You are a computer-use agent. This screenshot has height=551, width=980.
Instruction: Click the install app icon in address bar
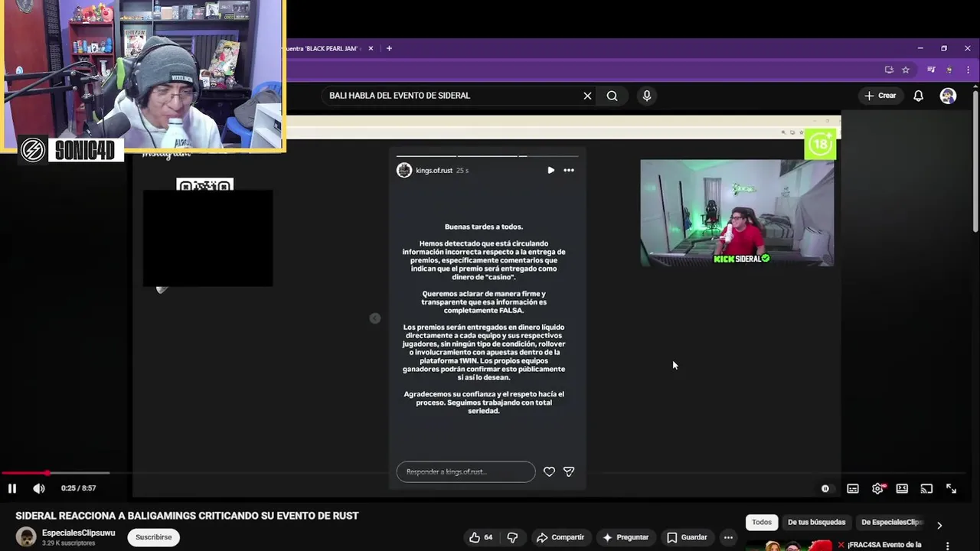(889, 70)
